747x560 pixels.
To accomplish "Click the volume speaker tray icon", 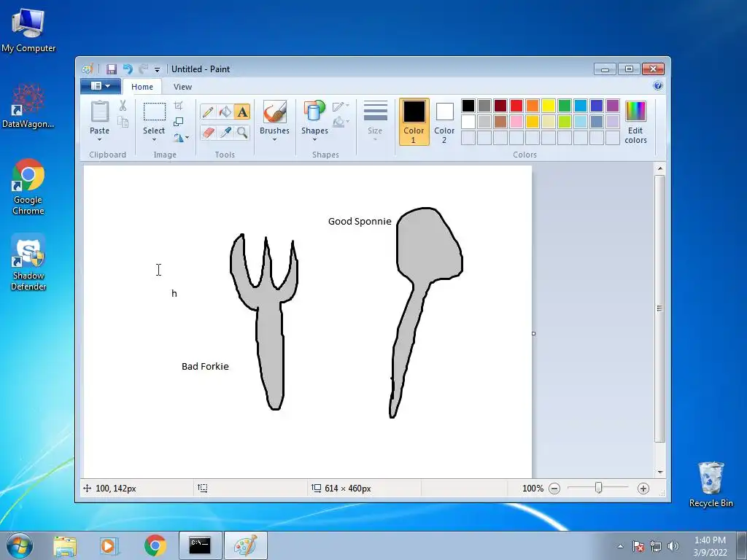I will pyautogui.click(x=673, y=546).
